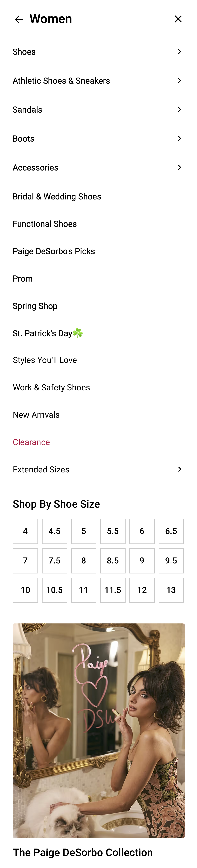
Task: Close the Women menu panel
Action: tap(178, 19)
